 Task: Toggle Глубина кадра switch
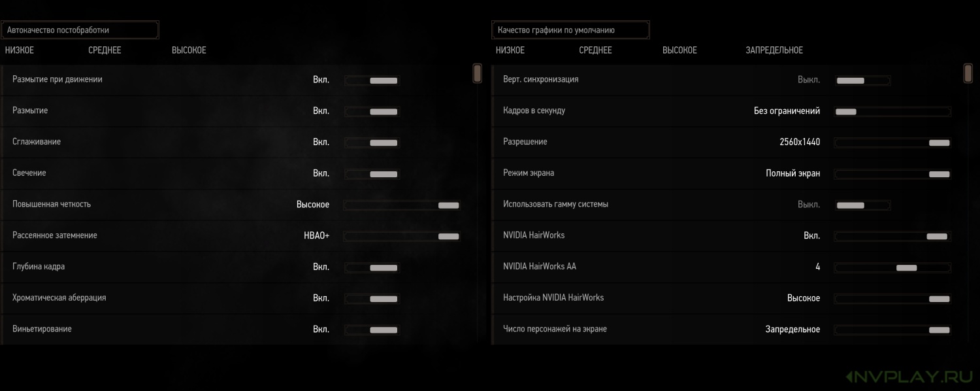[x=372, y=267]
